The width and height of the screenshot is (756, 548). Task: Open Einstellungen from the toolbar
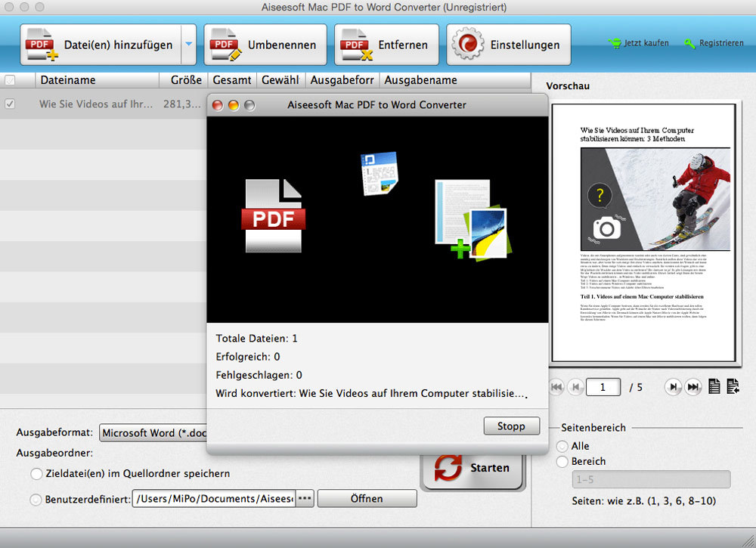[x=509, y=45]
